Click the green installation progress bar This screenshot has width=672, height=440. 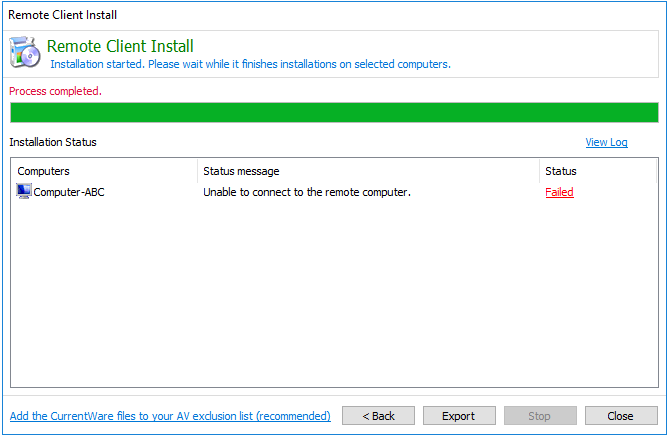point(334,112)
